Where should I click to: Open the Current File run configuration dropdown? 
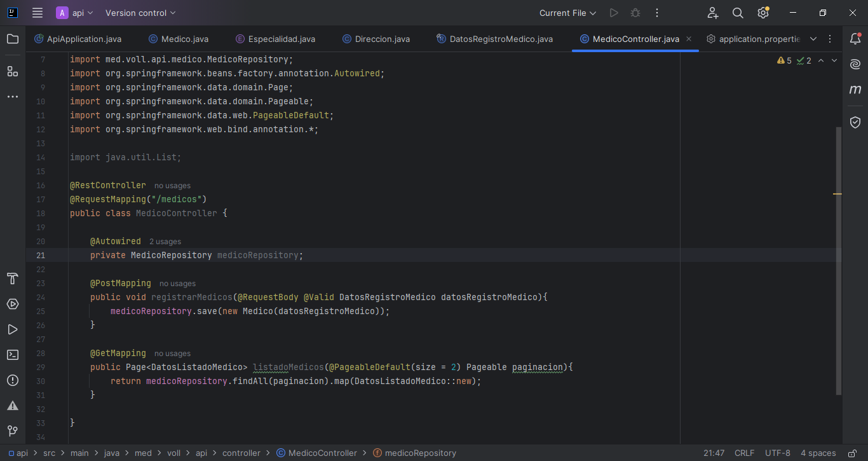pyautogui.click(x=567, y=13)
